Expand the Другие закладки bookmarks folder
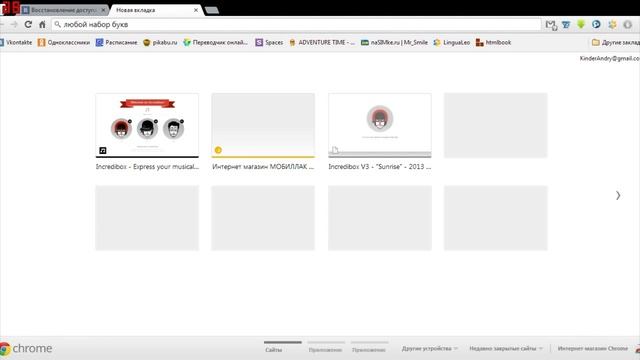The width and height of the screenshot is (640, 360). 616,42
